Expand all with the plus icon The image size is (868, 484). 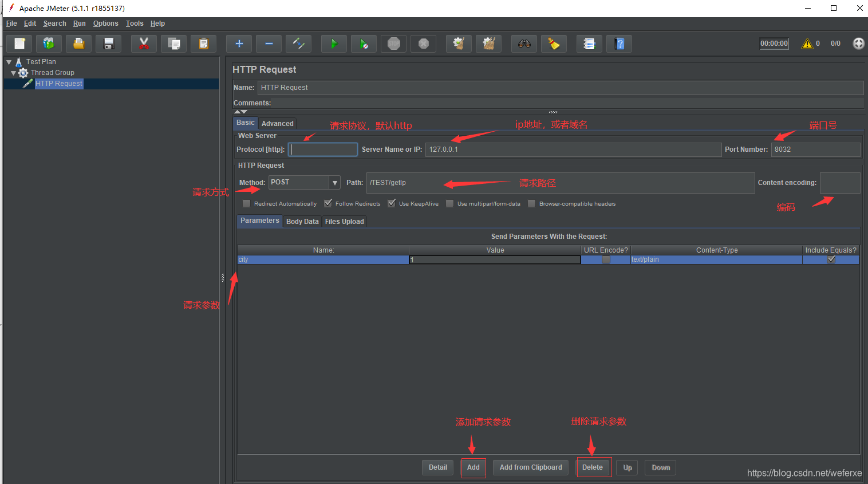tap(239, 44)
